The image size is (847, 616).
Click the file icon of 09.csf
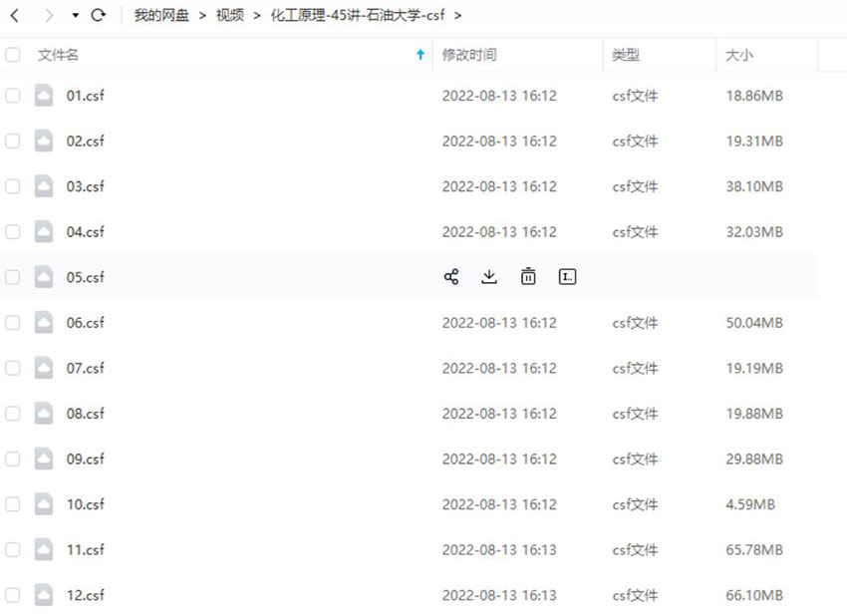pos(44,459)
